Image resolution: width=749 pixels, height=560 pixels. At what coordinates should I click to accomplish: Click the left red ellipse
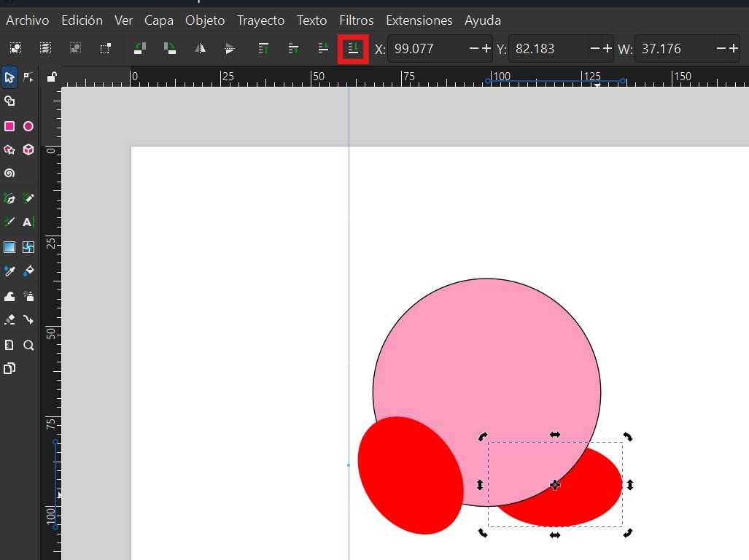pos(411,475)
